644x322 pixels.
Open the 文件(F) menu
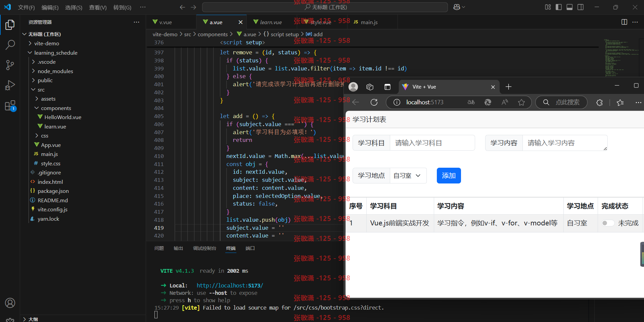tap(26, 7)
